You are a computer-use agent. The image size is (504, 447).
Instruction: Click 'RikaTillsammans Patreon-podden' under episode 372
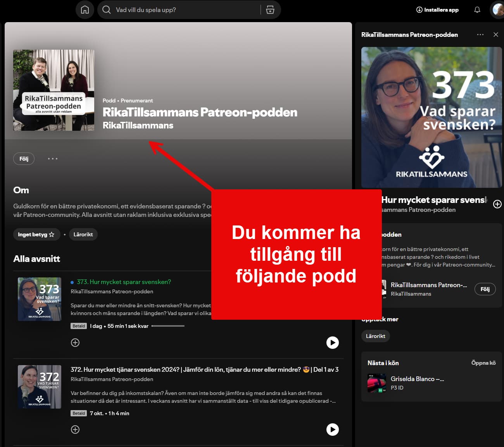[x=112, y=379]
